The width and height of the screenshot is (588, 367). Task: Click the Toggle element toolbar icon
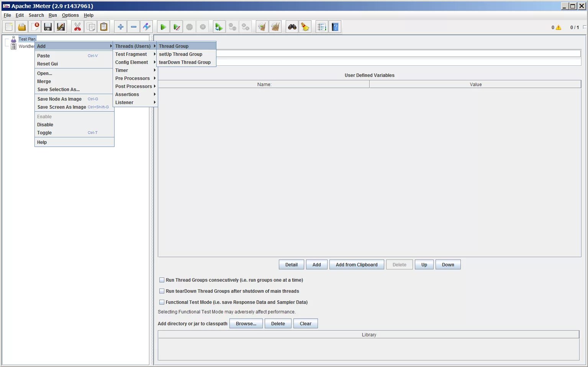(x=147, y=27)
